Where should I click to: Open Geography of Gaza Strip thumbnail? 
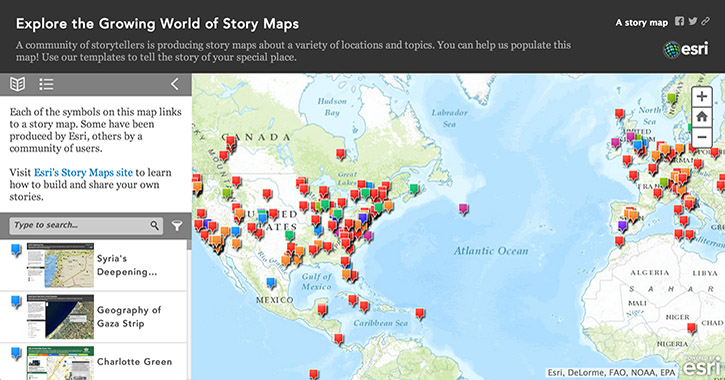coord(60,317)
